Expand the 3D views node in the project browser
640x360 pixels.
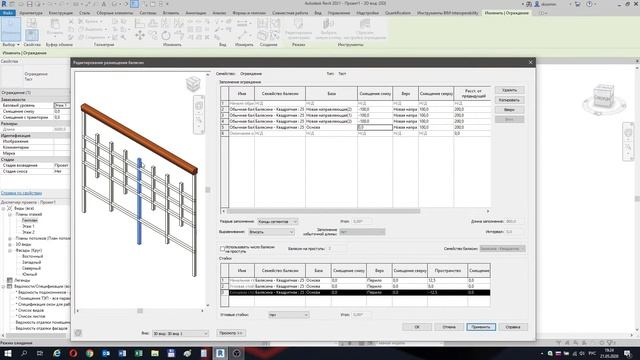tap(10, 244)
